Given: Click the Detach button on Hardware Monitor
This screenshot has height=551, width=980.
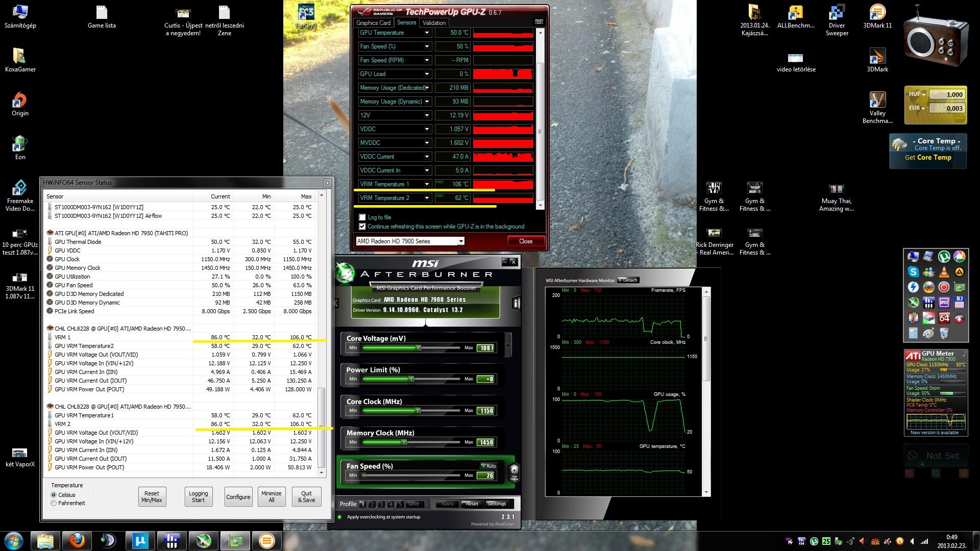Looking at the screenshot, I should point(628,280).
